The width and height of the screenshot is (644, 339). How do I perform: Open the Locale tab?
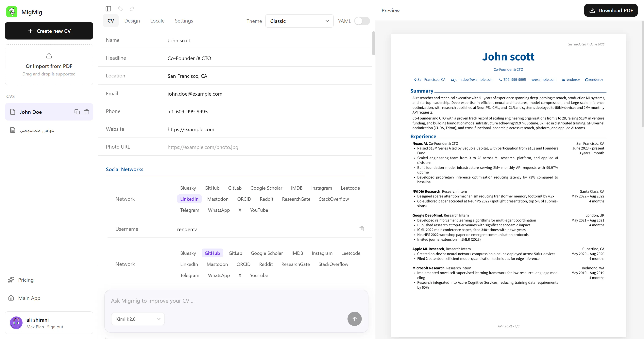coord(157,21)
